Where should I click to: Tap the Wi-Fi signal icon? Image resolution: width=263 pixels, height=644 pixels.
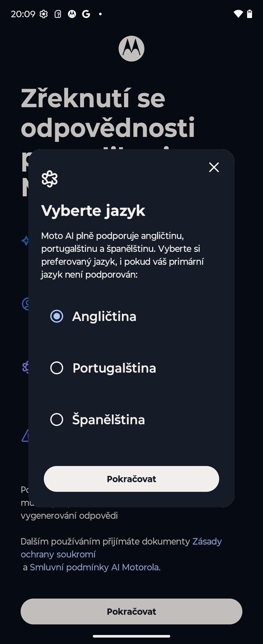[238, 14]
